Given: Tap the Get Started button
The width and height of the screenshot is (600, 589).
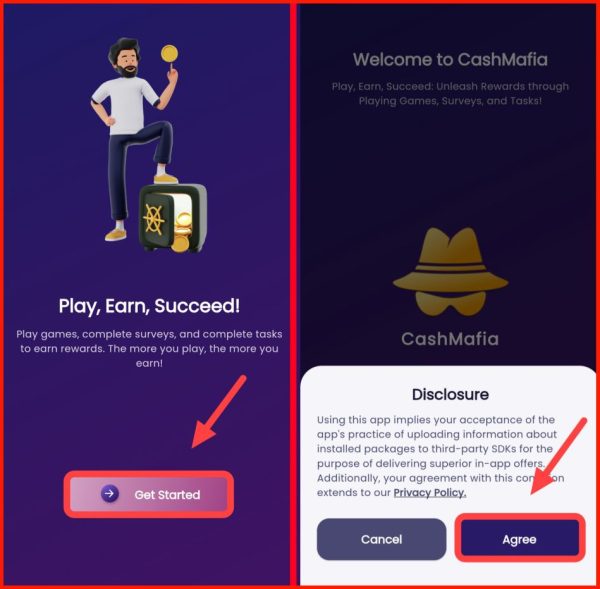Looking at the screenshot, I should (x=149, y=494).
